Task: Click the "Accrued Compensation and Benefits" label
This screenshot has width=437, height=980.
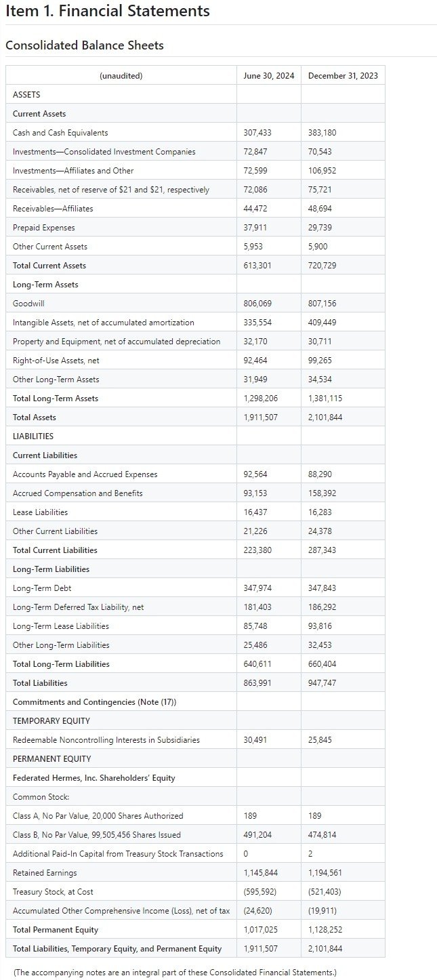Action: (78, 493)
